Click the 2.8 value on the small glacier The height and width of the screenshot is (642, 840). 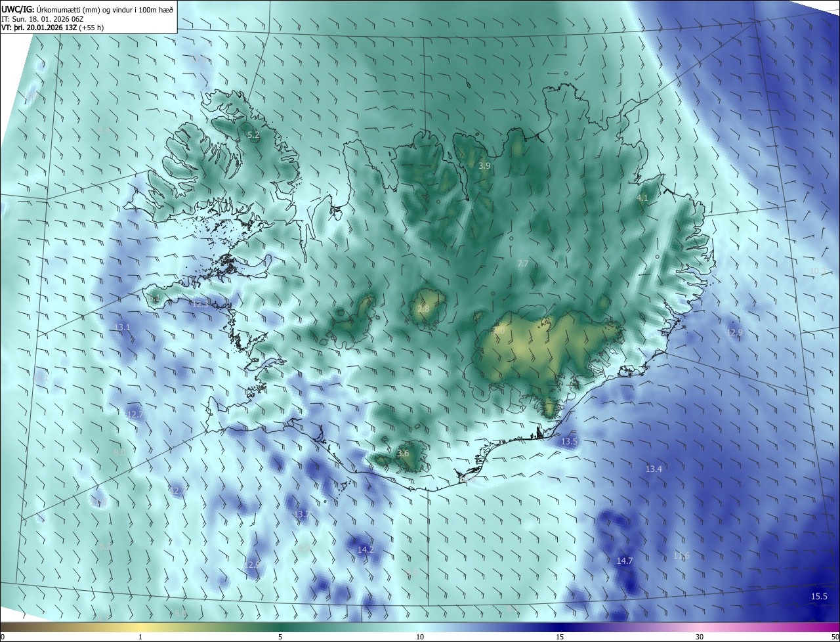tap(423, 309)
